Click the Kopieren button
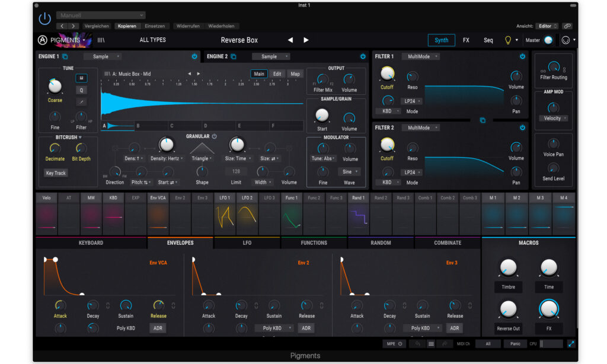This screenshot has width=607, height=364. pos(127,26)
